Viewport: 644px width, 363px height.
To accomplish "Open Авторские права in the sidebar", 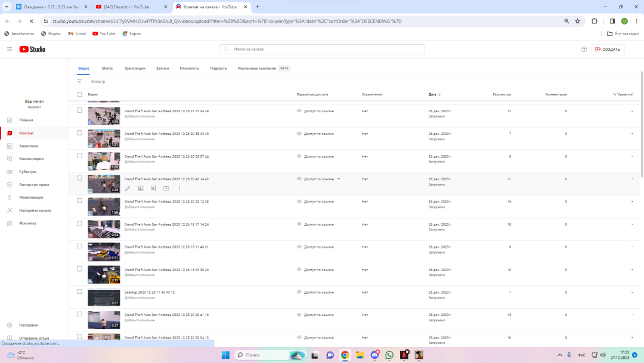I will 34,184.
